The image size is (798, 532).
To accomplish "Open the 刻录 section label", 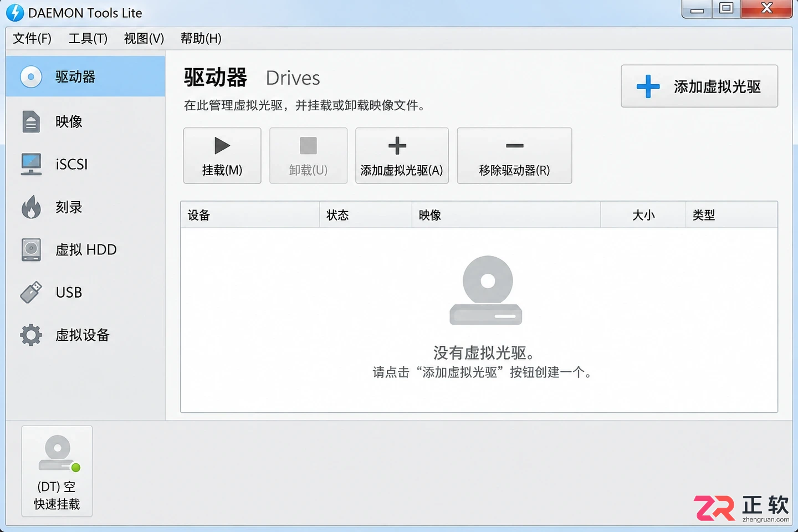I will pos(69,207).
